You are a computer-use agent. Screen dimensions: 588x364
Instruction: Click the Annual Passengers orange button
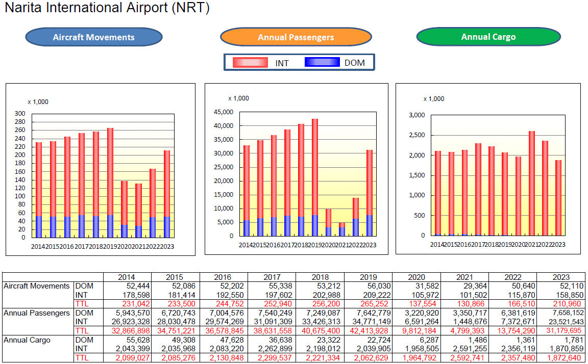click(296, 37)
